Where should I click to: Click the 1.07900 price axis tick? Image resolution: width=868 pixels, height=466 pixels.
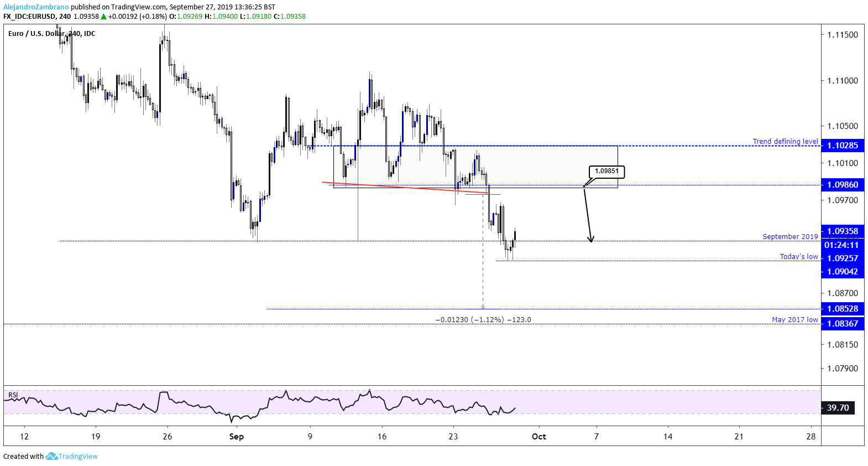click(x=843, y=369)
